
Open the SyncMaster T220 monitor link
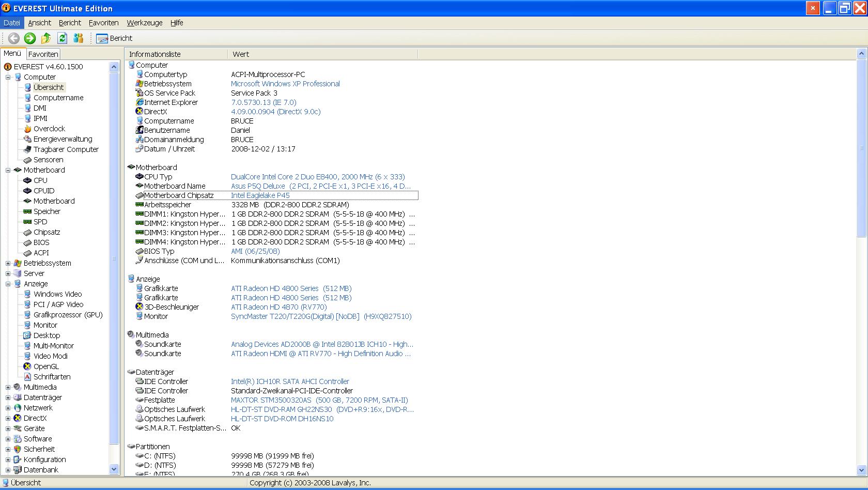(x=321, y=316)
